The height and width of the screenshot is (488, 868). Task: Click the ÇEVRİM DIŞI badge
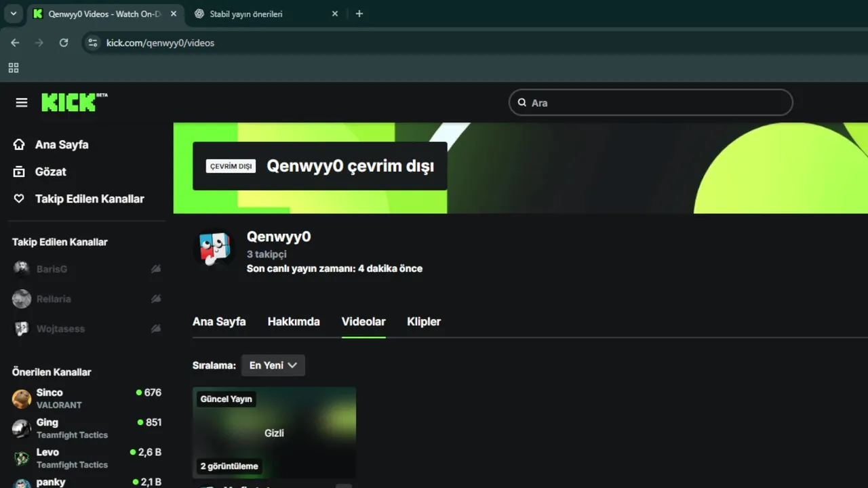231,166
